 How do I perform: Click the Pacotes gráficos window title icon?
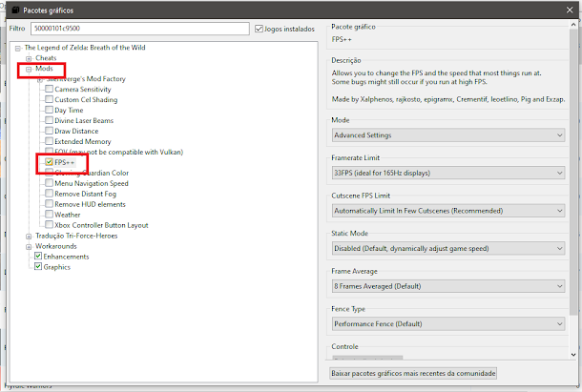tap(15, 10)
